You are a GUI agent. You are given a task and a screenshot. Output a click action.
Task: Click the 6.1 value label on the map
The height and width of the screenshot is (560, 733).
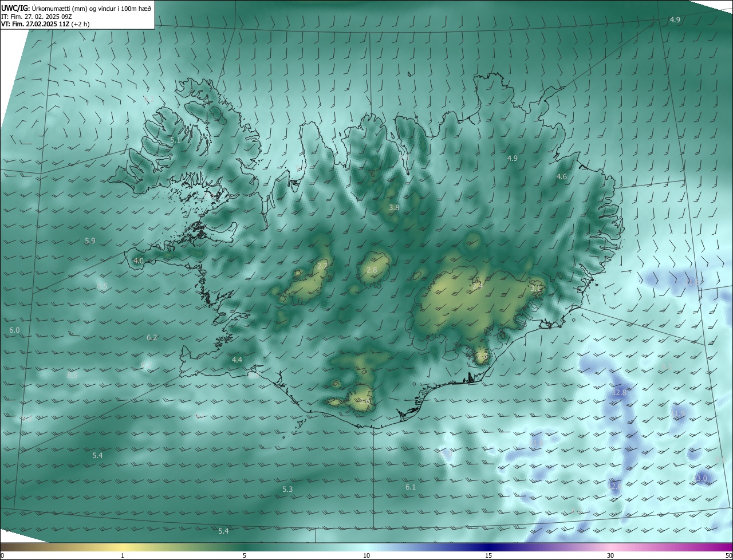click(x=411, y=487)
